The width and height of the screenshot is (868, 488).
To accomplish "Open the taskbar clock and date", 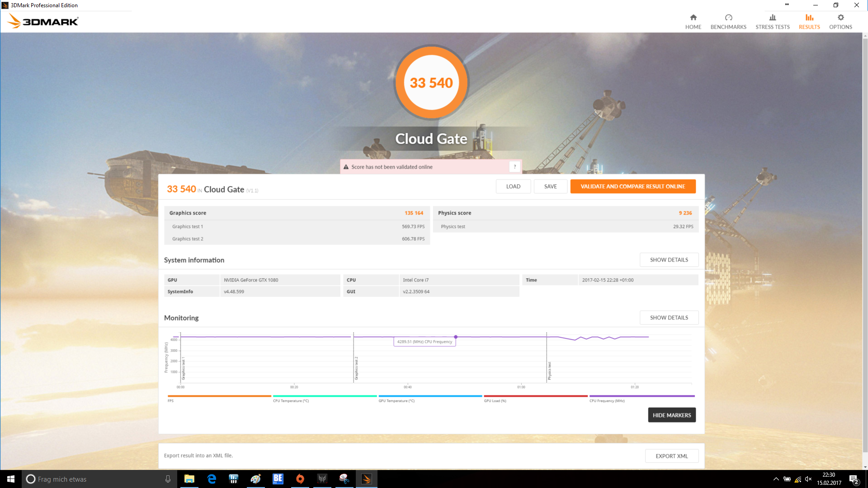I will coord(829,479).
